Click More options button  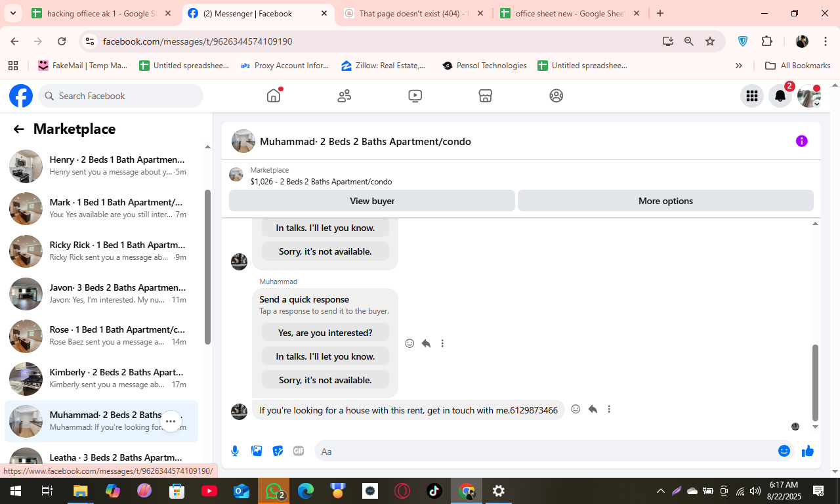pos(665,201)
